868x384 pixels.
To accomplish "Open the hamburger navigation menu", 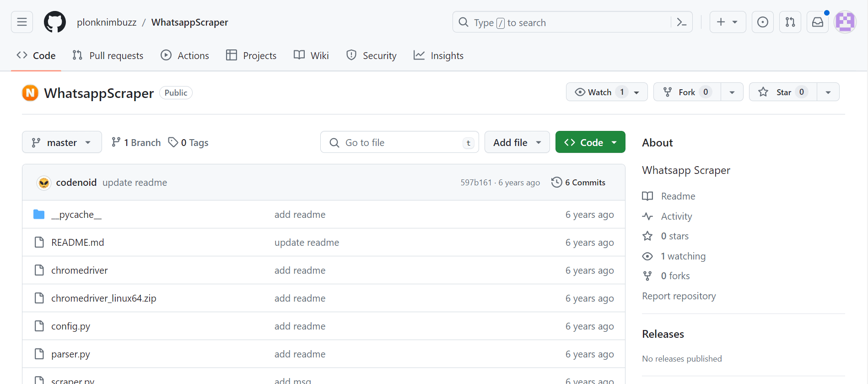I will tap(22, 22).
